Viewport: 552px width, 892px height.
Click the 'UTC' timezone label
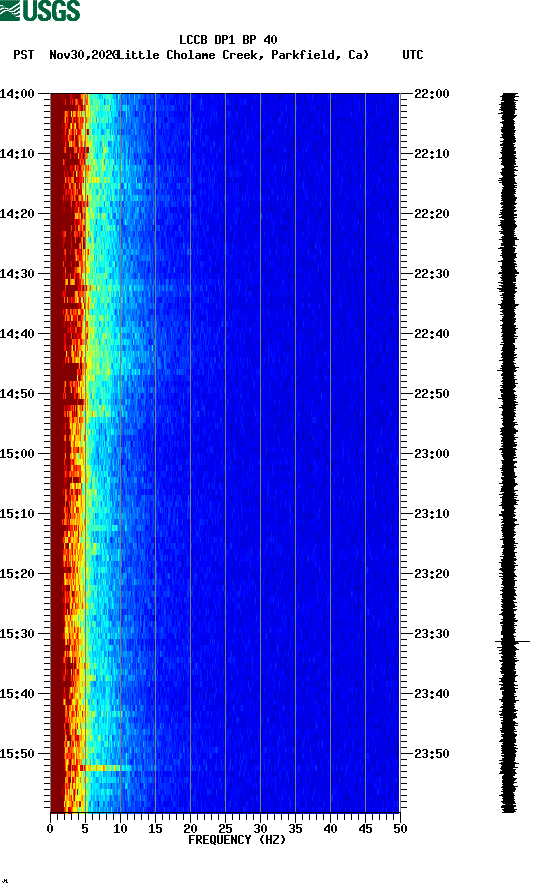[x=413, y=55]
